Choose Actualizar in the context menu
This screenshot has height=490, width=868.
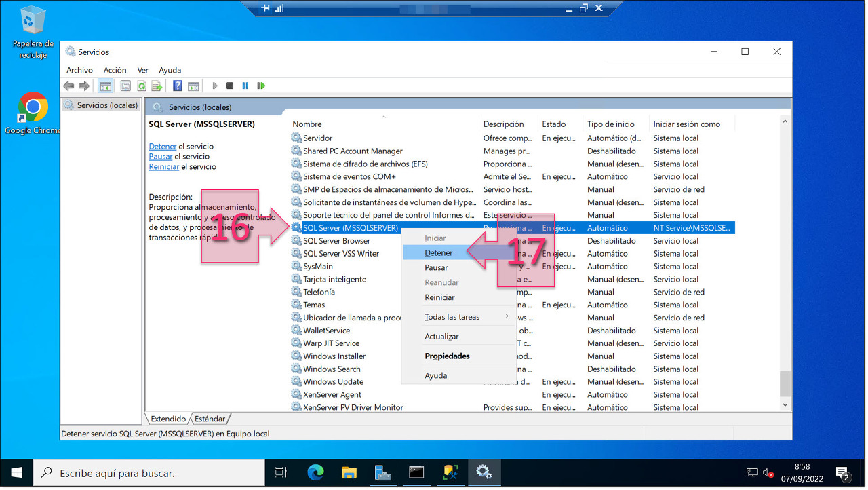(x=459, y=337)
